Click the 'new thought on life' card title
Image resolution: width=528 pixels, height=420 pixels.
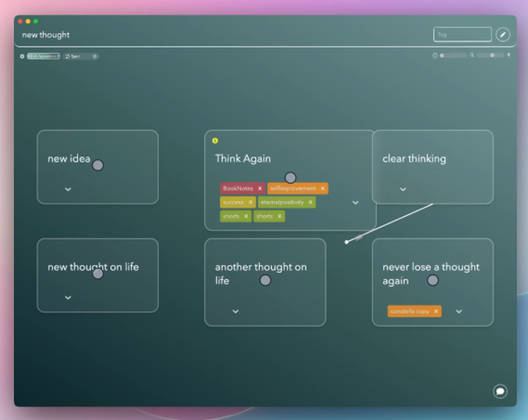(93, 267)
